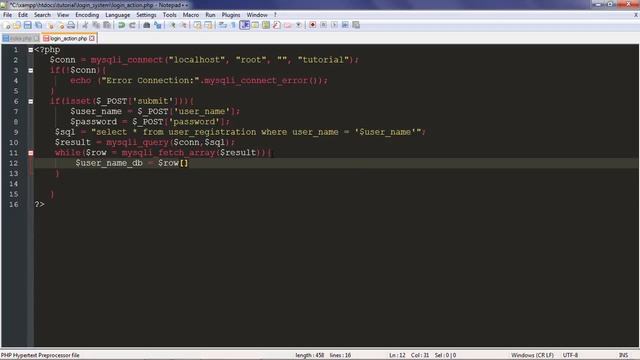The image size is (640, 360).
Task: Open the View menu
Action: point(63,15)
